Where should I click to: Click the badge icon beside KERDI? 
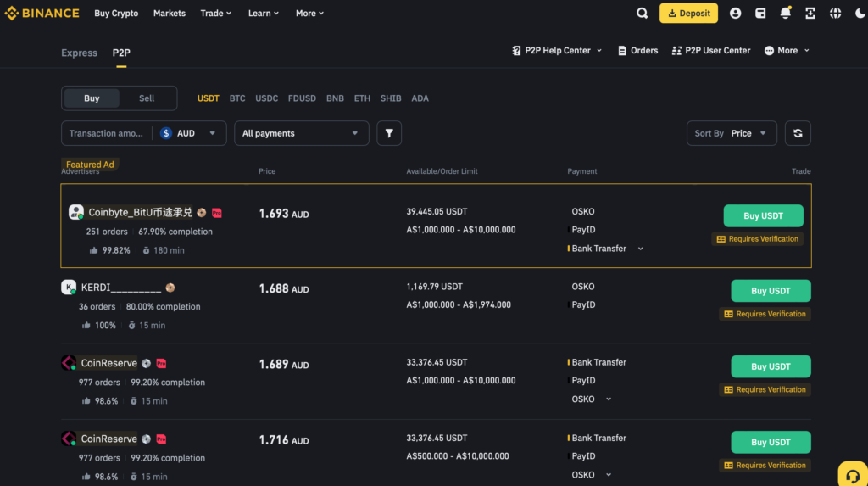pos(170,288)
